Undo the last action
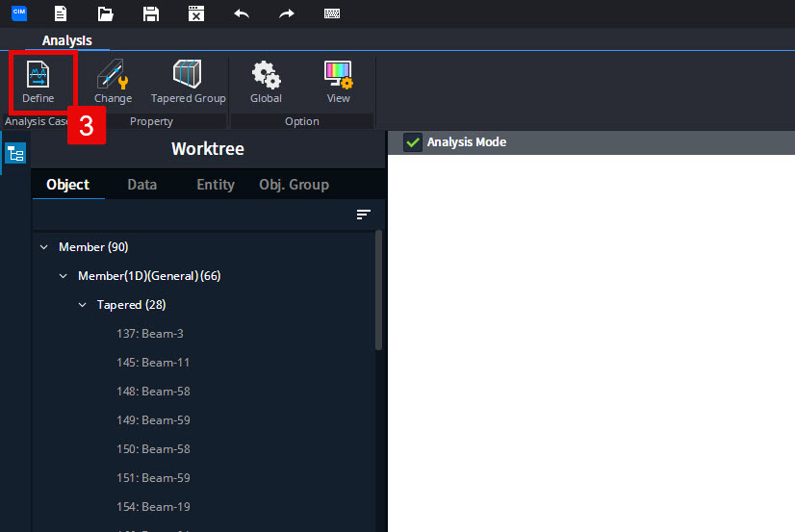The image size is (795, 532). pos(242,13)
